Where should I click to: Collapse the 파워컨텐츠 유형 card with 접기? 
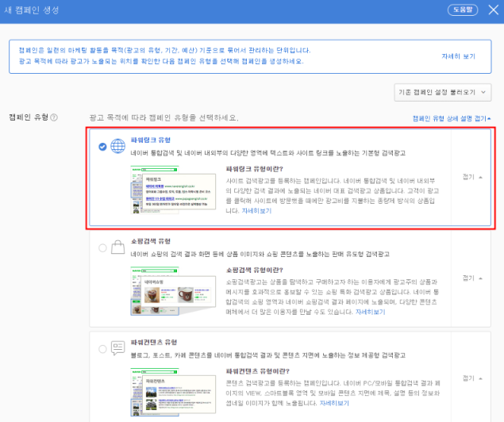[x=472, y=378]
